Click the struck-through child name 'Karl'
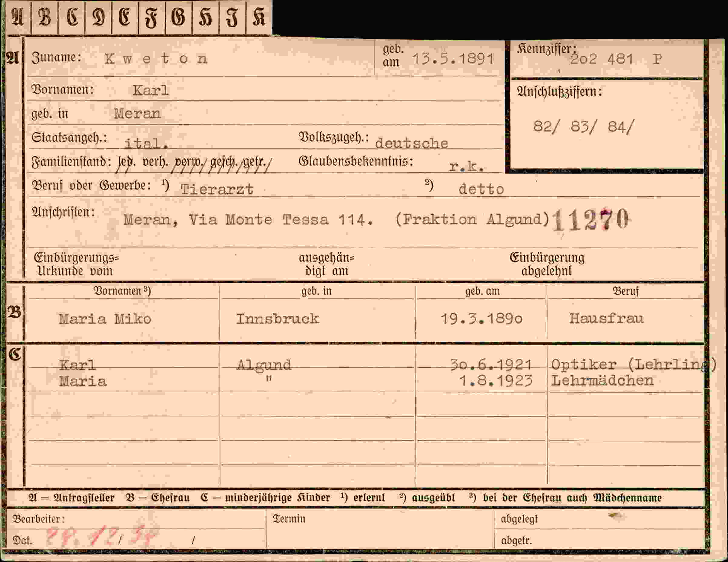The height and width of the screenshot is (562, 728). coord(78,365)
